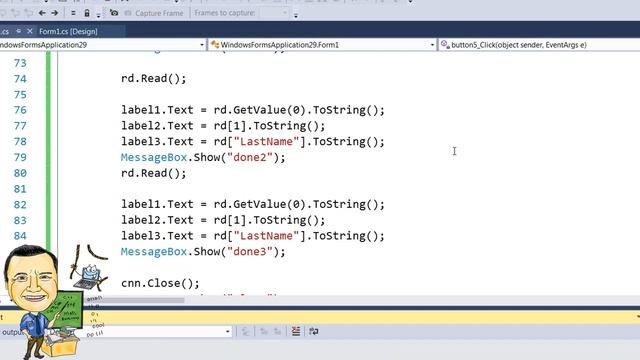Click the lock icon in the toolbar
The image size is (640, 360).
pos(87,13)
